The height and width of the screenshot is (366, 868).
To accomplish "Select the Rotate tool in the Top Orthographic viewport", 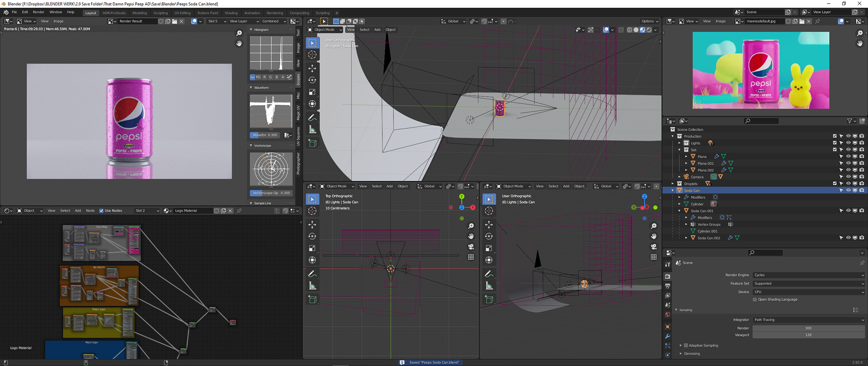I will point(312,236).
